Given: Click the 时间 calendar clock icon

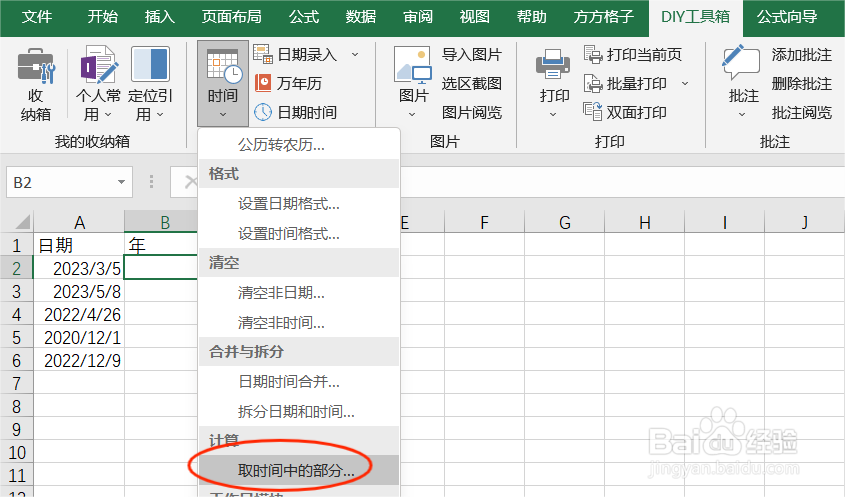Looking at the screenshot, I should 224,66.
